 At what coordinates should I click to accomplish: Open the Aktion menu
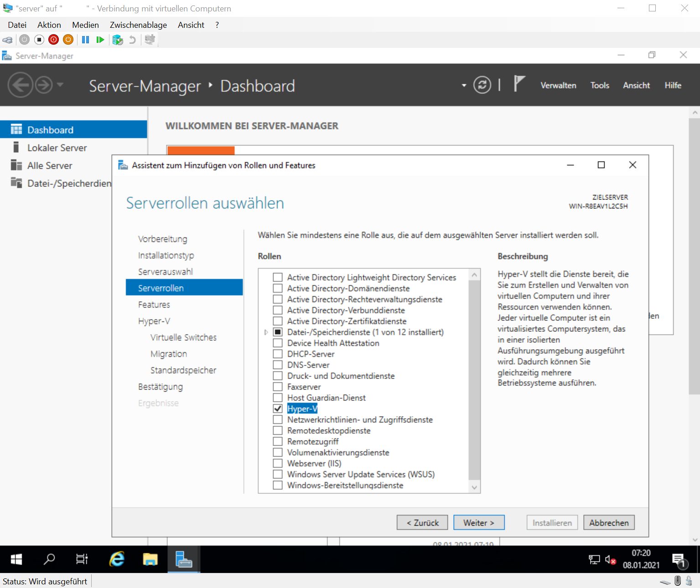click(49, 25)
